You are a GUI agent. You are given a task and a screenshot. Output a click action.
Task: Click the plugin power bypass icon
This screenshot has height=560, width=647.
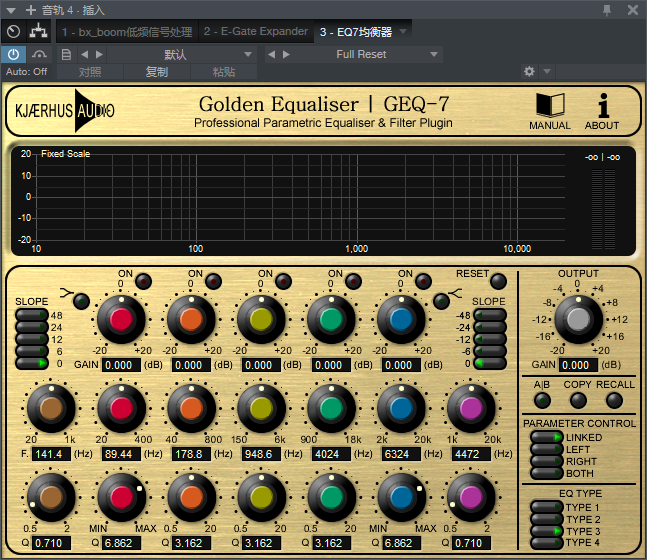(14, 54)
